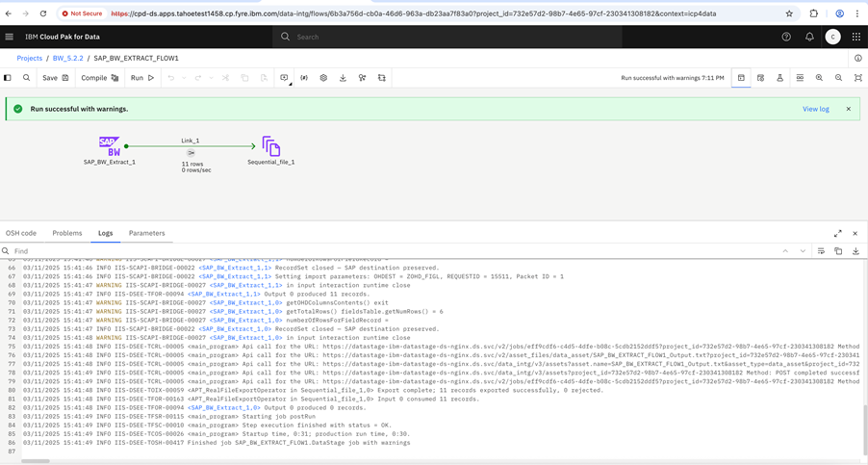
Task: Go to Projects breadcrumb
Action: click(29, 58)
